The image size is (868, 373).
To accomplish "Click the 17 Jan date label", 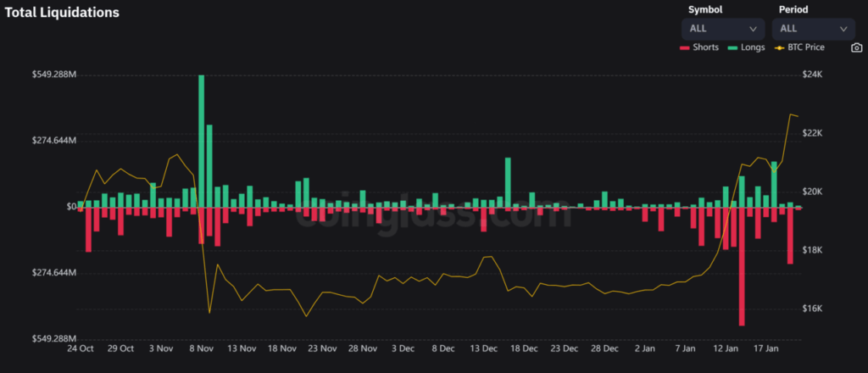I will [766, 348].
